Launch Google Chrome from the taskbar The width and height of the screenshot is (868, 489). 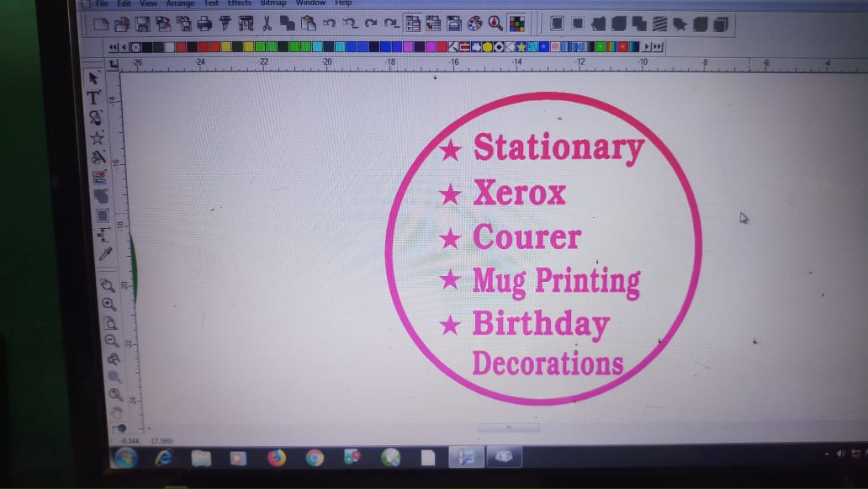(x=315, y=458)
